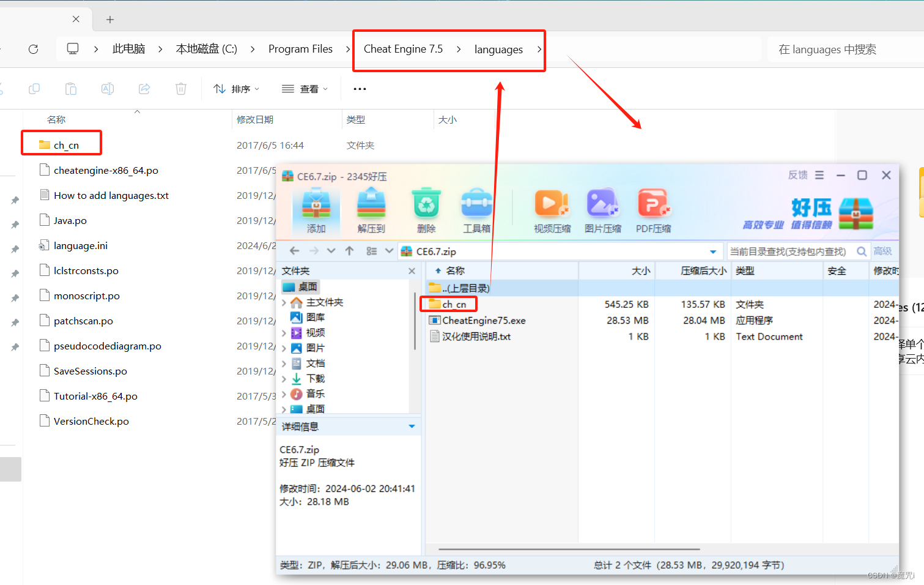Click the Explorer paste icon
The image size is (924, 585).
(71, 89)
